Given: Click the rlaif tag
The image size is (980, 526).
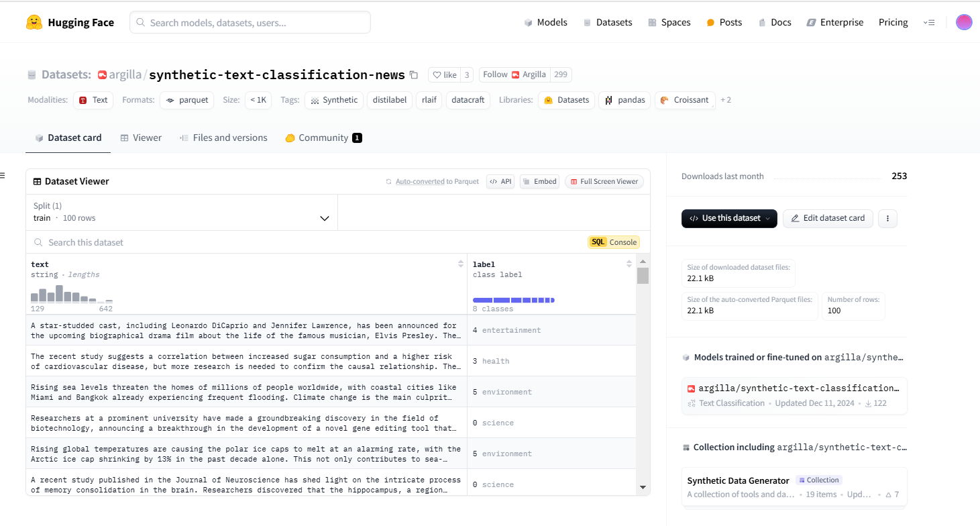Looking at the screenshot, I should click(429, 100).
